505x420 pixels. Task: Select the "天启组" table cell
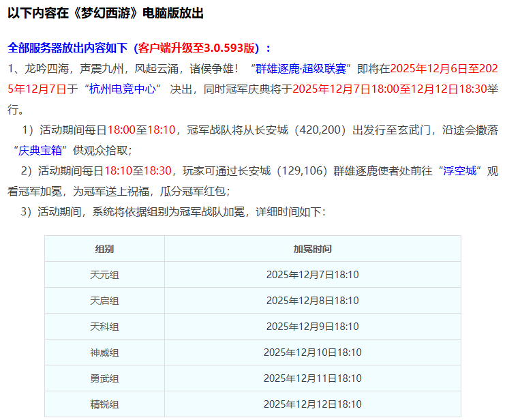coord(104,301)
